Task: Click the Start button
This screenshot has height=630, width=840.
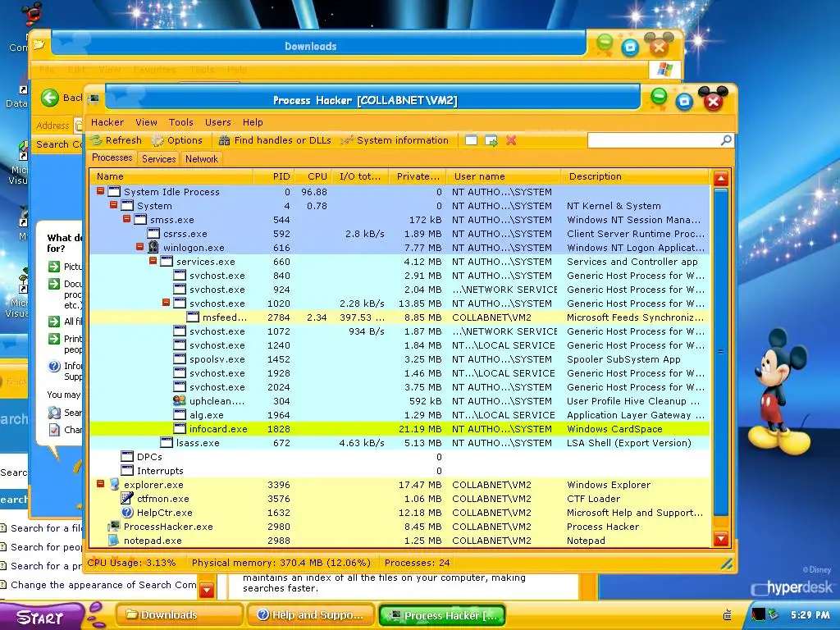Action: 41,617
